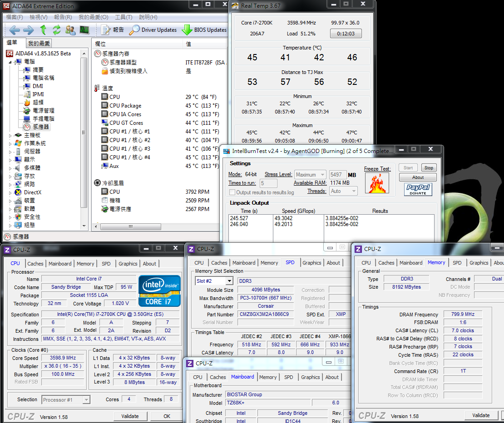The image size is (504, 423).
Task: Expand the 主機板 tree node
Action: (x=10, y=136)
